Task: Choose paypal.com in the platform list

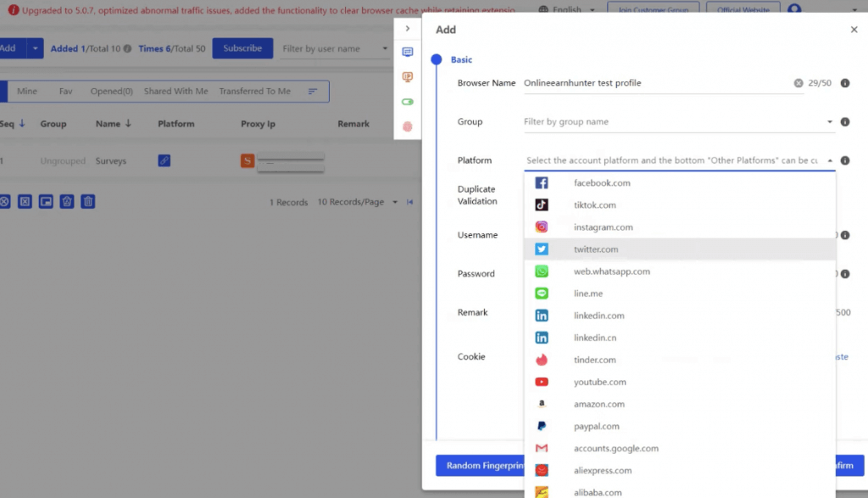Action: pos(596,427)
